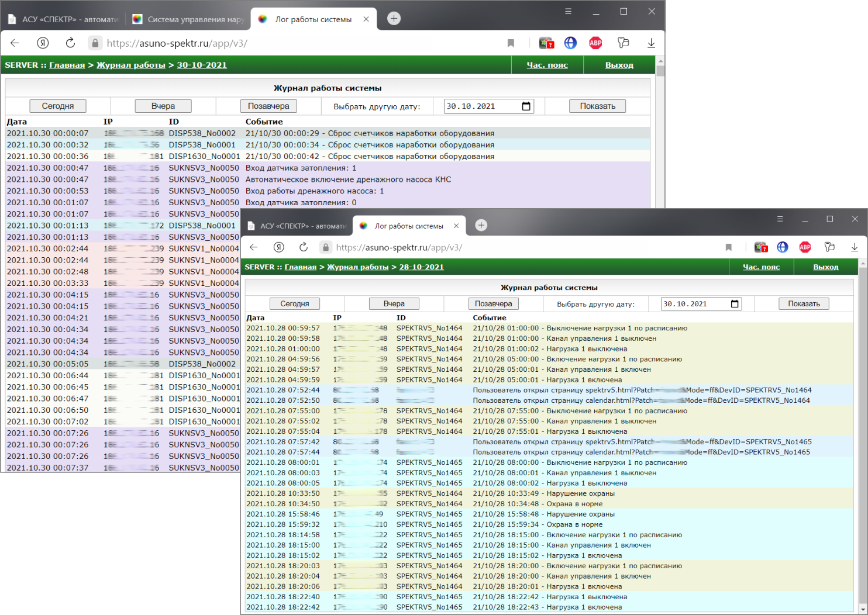Open calendar picker in rear window date field
This screenshot has height=615, width=868.
pyautogui.click(x=526, y=106)
